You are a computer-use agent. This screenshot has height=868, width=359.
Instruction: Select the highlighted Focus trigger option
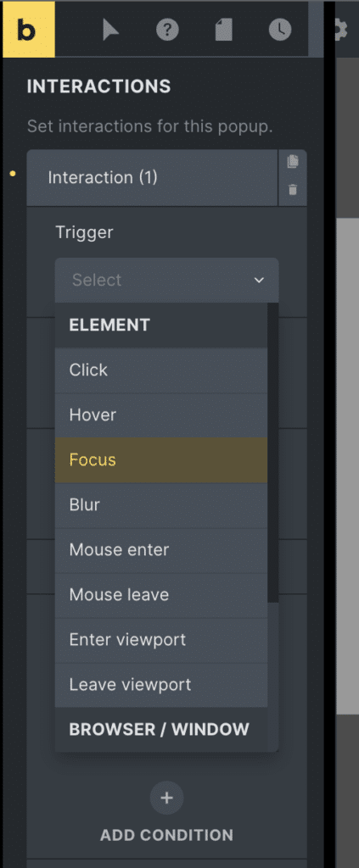pos(161,459)
